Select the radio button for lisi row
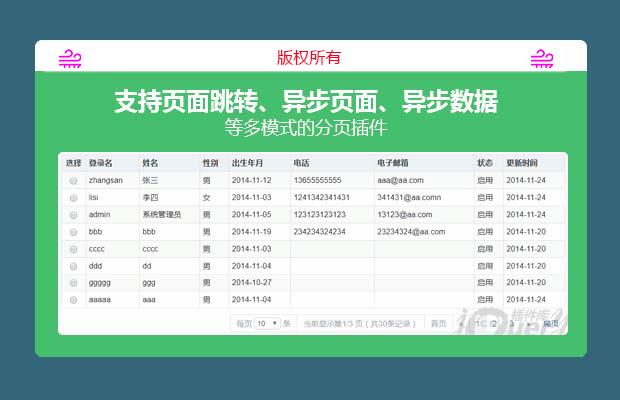This screenshot has height=400, width=620. (73, 198)
